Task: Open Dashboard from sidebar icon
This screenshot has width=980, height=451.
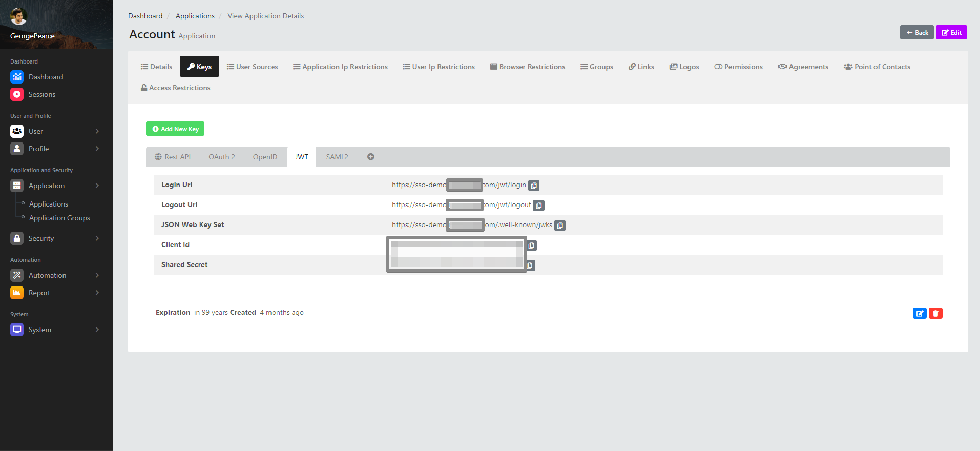Action: pyautogui.click(x=17, y=77)
